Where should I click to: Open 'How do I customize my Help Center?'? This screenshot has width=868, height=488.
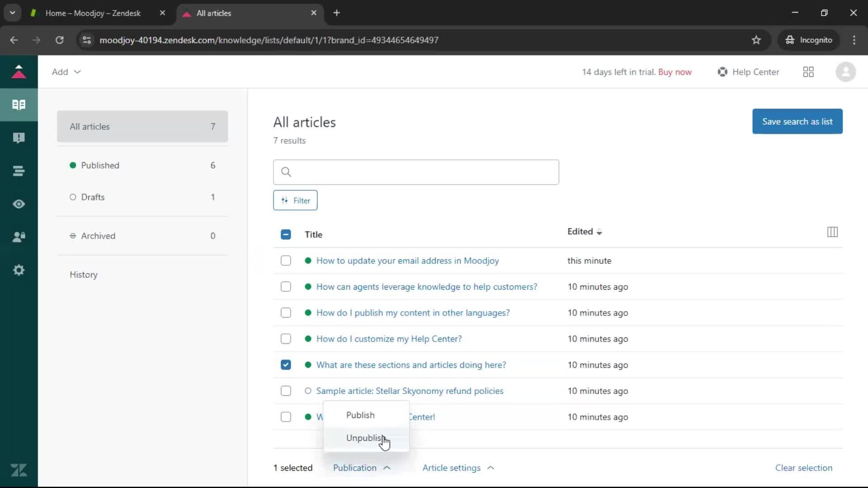[389, 339]
